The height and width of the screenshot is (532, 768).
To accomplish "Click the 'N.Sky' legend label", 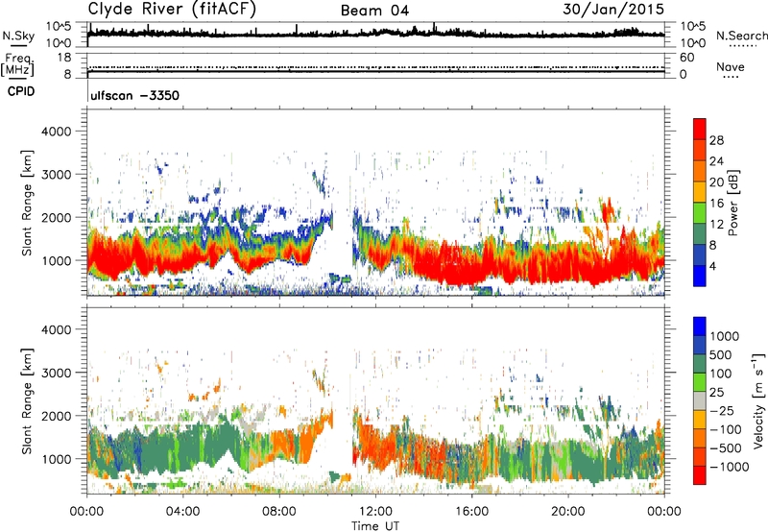I will tap(18, 36).
